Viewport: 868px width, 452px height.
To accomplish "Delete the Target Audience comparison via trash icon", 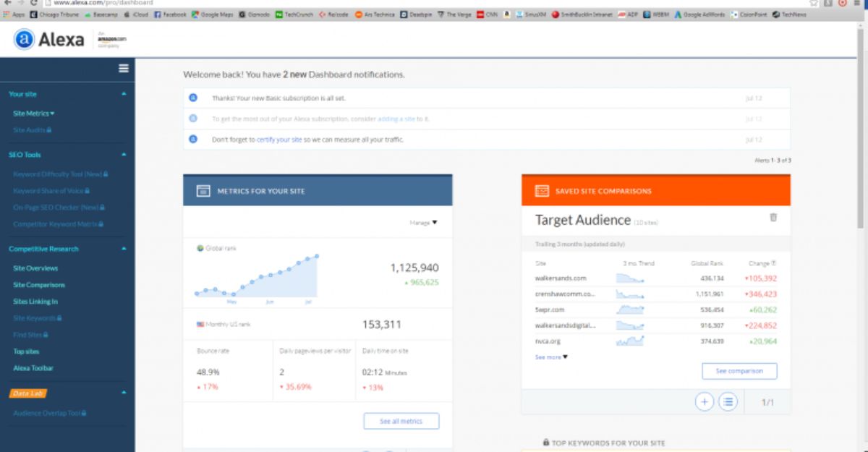I will pyautogui.click(x=773, y=217).
